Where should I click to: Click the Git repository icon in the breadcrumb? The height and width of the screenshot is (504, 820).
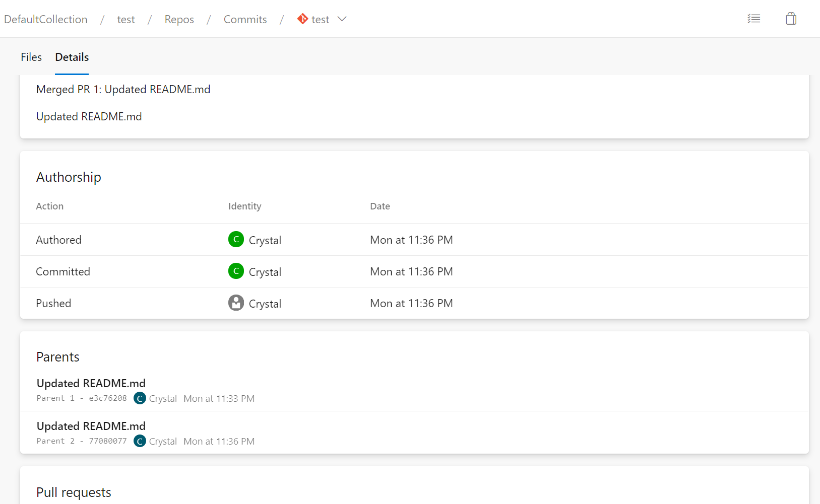pyautogui.click(x=302, y=19)
